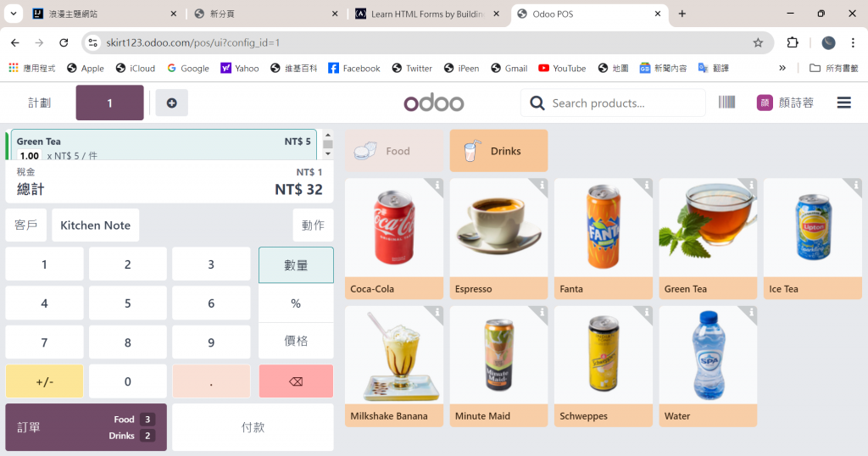The height and width of the screenshot is (456, 868).
Task: Open info for Ice Tea product
Action: [856, 185]
